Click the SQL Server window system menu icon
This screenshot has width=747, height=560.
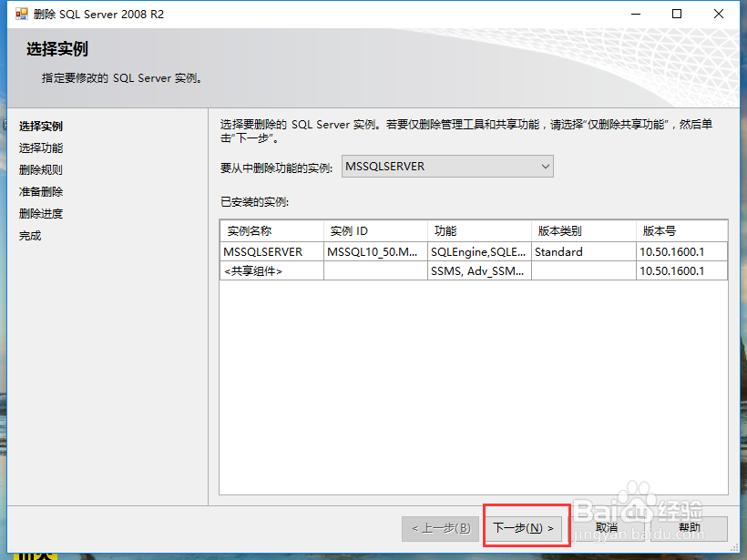(x=13, y=14)
